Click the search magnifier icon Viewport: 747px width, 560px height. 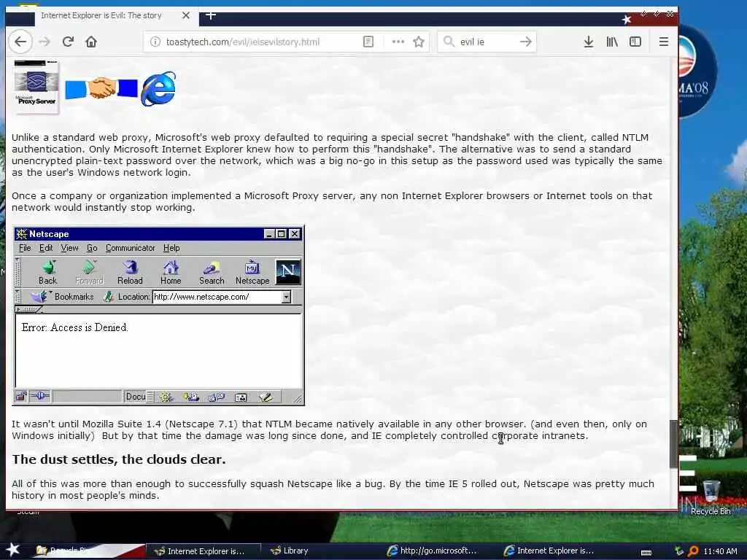[449, 42]
